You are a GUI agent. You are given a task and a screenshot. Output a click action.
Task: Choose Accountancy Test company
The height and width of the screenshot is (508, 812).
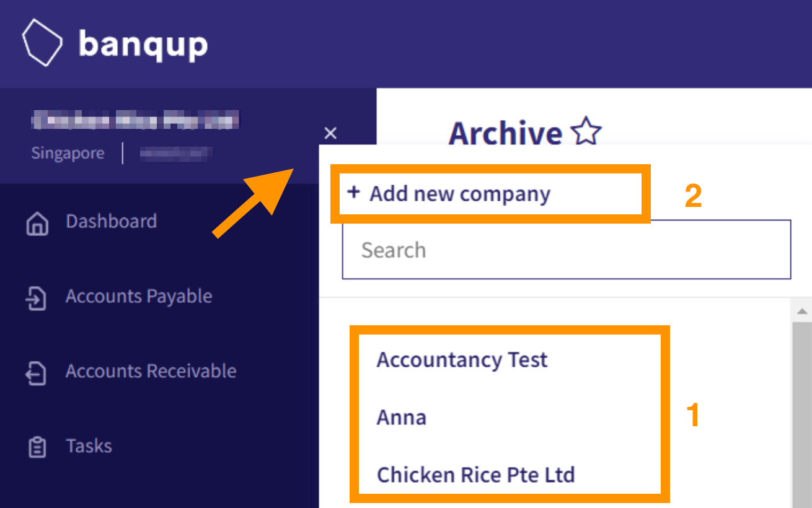tap(462, 360)
